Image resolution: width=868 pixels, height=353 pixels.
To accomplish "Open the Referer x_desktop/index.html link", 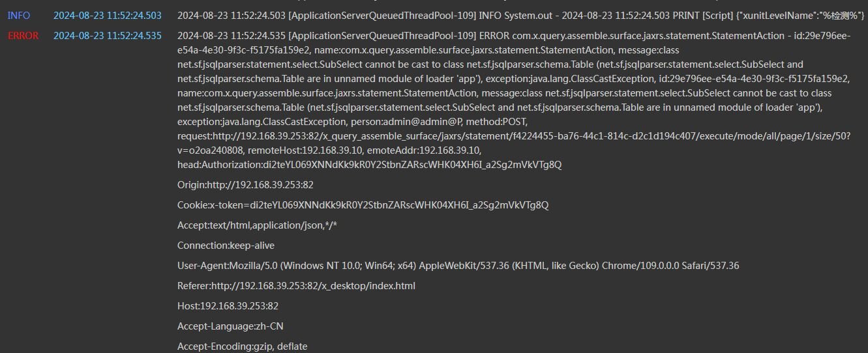I will click(296, 286).
